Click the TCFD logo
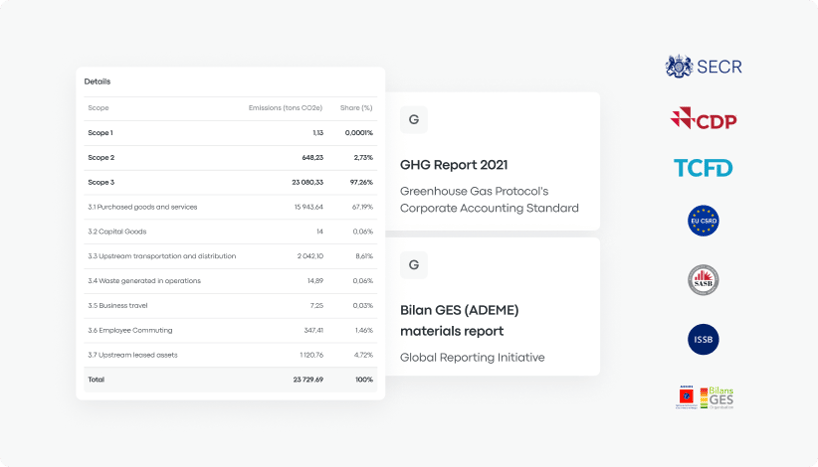The width and height of the screenshot is (818, 467). (x=703, y=168)
